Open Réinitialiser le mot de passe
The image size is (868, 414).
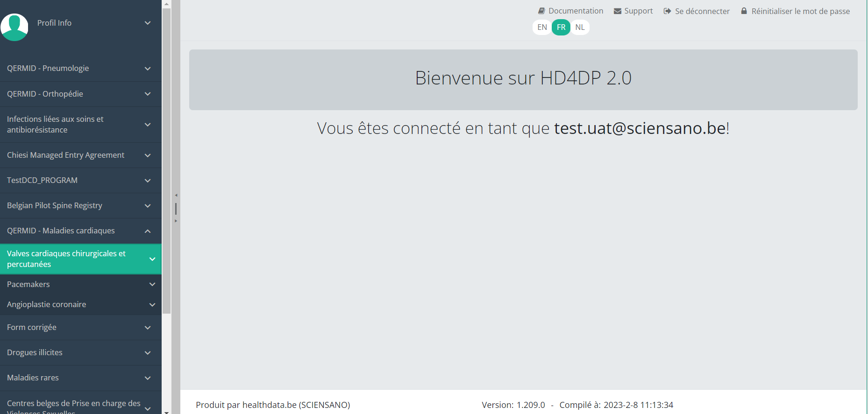(x=800, y=11)
